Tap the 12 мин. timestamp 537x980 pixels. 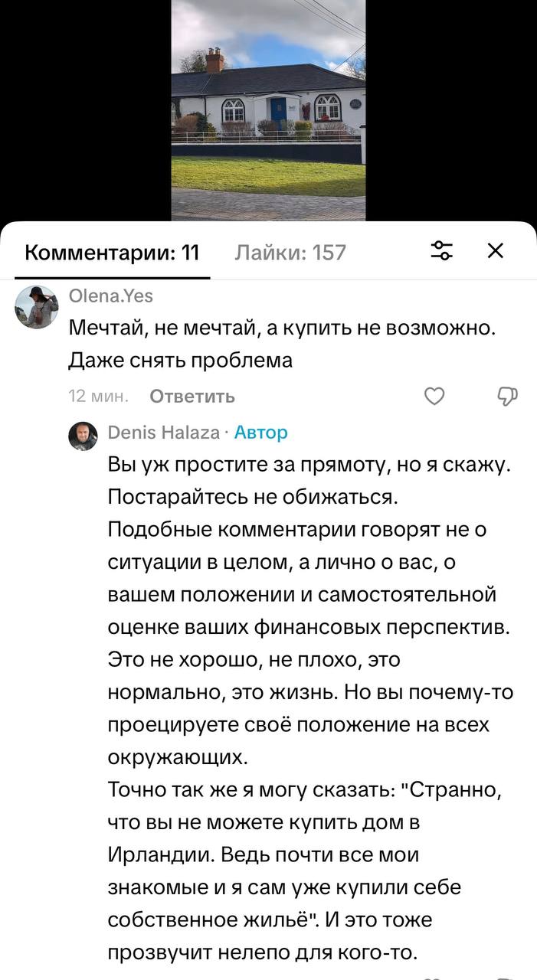(x=98, y=397)
